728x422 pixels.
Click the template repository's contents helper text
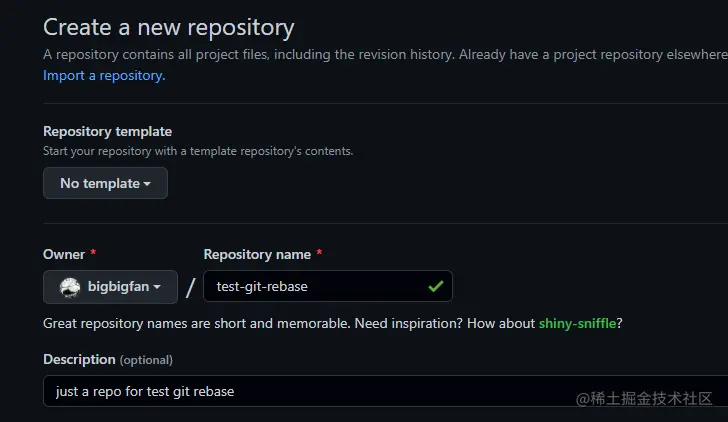198,151
